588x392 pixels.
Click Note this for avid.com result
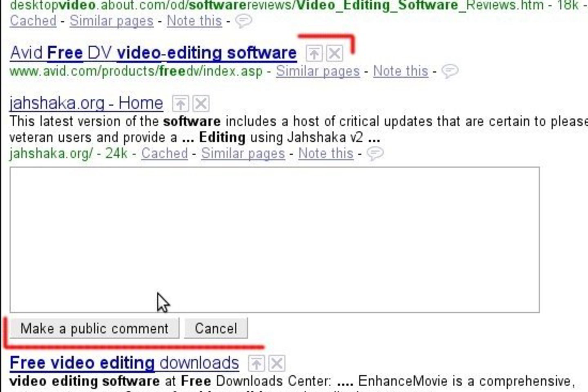(x=401, y=71)
